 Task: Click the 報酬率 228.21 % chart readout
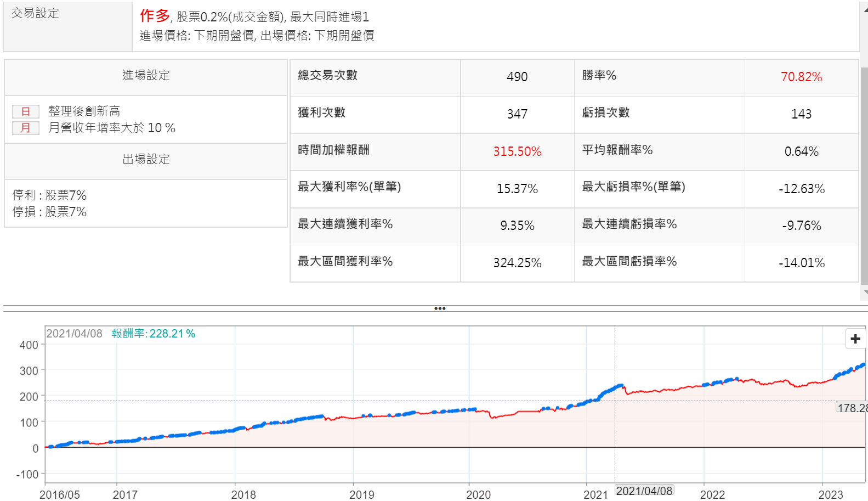[x=153, y=334]
